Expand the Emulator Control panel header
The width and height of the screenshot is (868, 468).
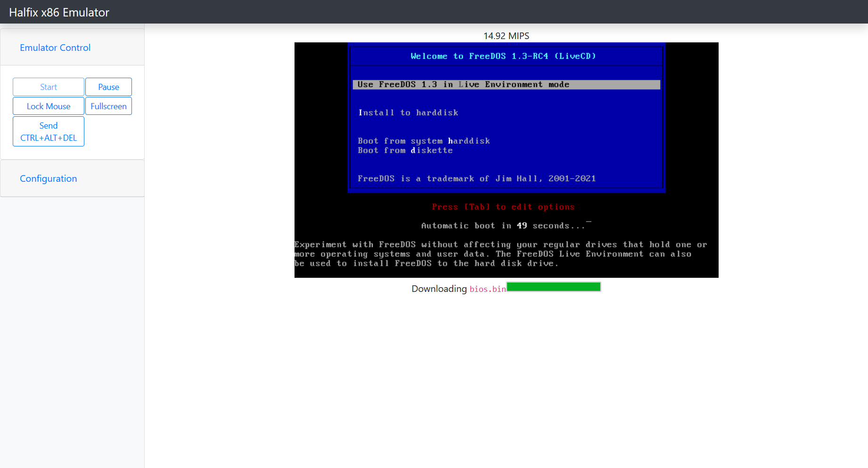tap(55, 48)
